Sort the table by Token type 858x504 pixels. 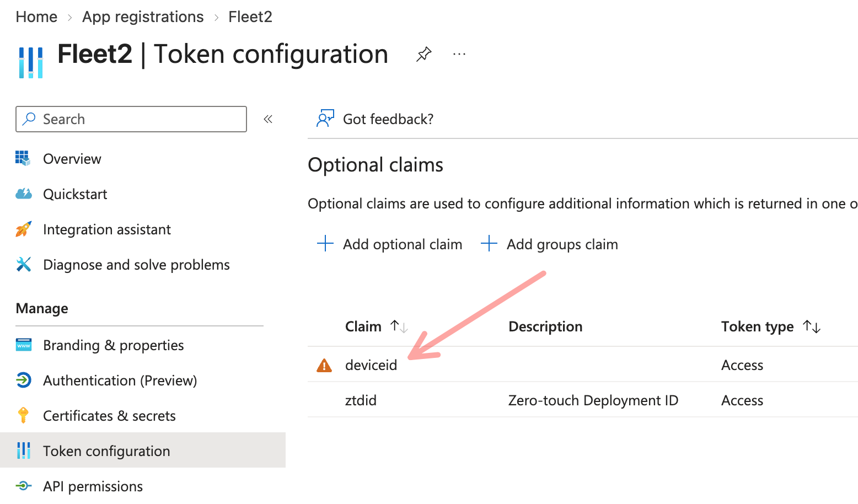click(x=771, y=326)
